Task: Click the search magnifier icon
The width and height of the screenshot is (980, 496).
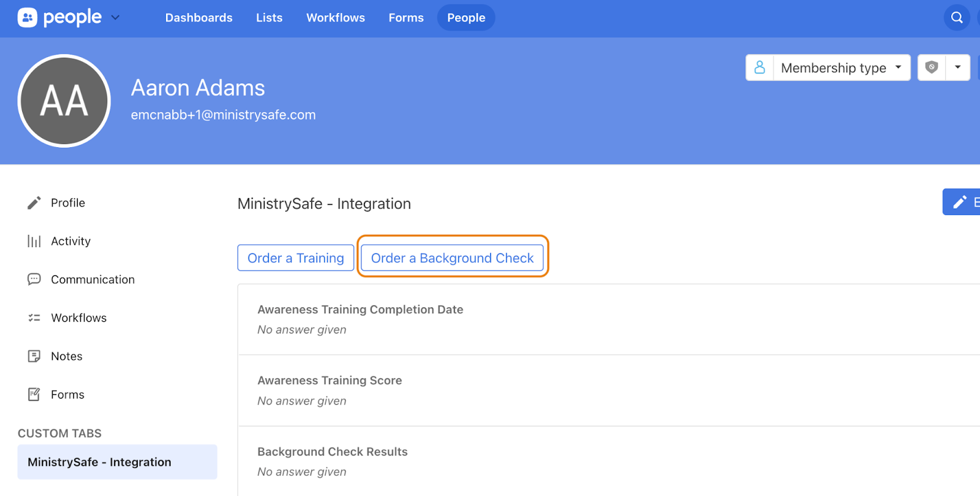Action: click(956, 18)
